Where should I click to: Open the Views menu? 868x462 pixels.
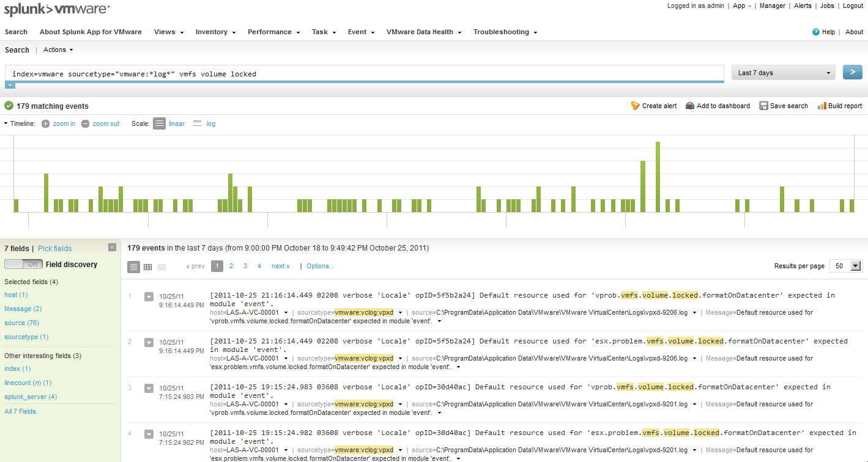click(x=169, y=32)
